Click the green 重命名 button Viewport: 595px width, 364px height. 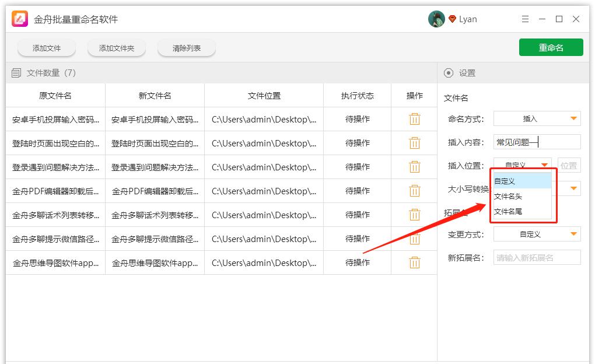click(x=551, y=48)
